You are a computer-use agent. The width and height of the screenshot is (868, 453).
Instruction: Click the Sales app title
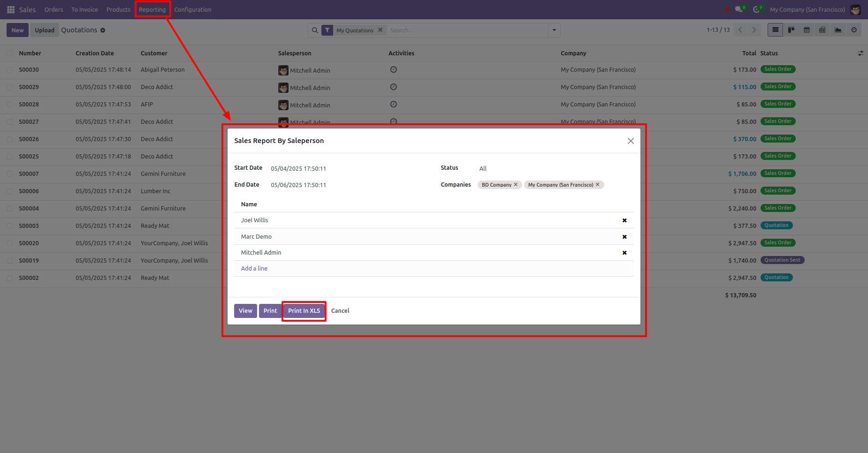click(x=27, y=9)
